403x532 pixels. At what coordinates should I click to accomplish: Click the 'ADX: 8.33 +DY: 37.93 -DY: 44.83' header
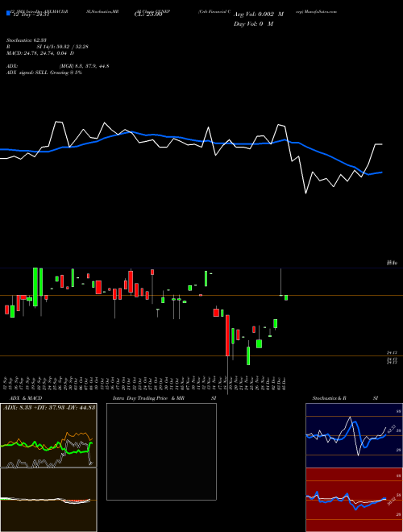click(x=49, y=408)
